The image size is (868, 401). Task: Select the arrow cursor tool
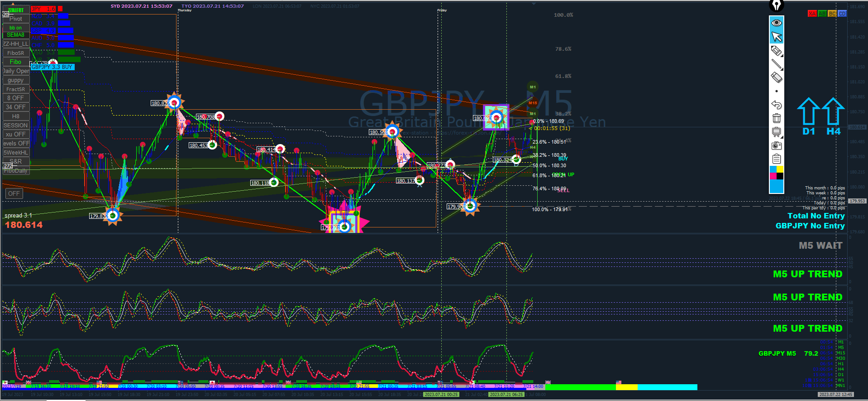[x=777, y=37]
